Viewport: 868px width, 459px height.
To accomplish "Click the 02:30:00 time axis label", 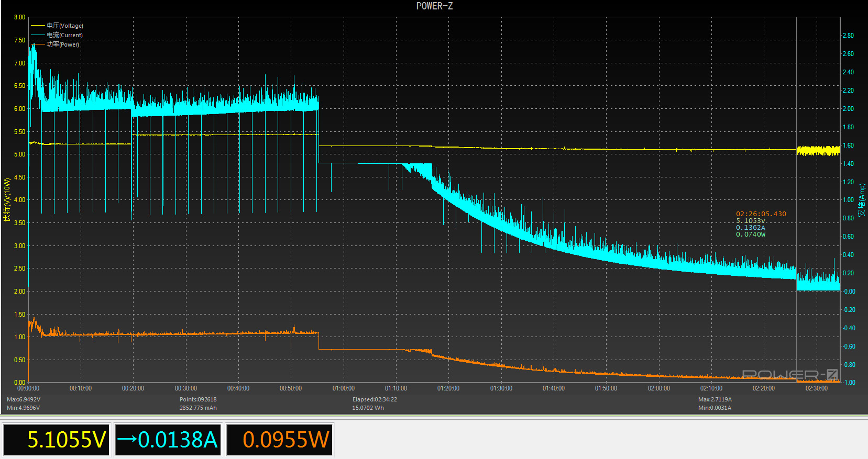I will pyautogui.click(x=816, y=388).
